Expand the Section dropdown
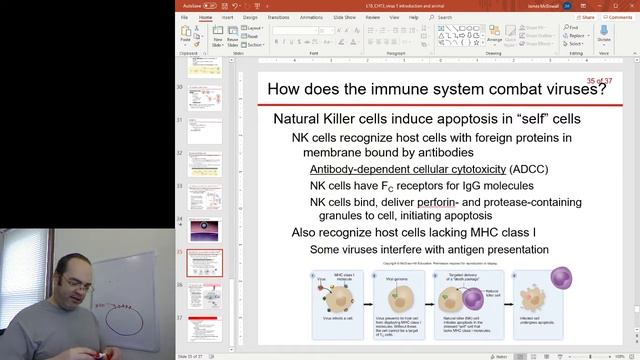The width and height of the screenshot is (640, 360). tap(253, 45)
